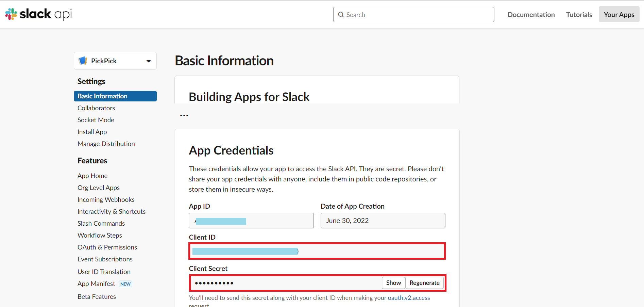Screen dimensions: 644x307
Task: Select Basic Information in sidebar
Action: point(115,96)
